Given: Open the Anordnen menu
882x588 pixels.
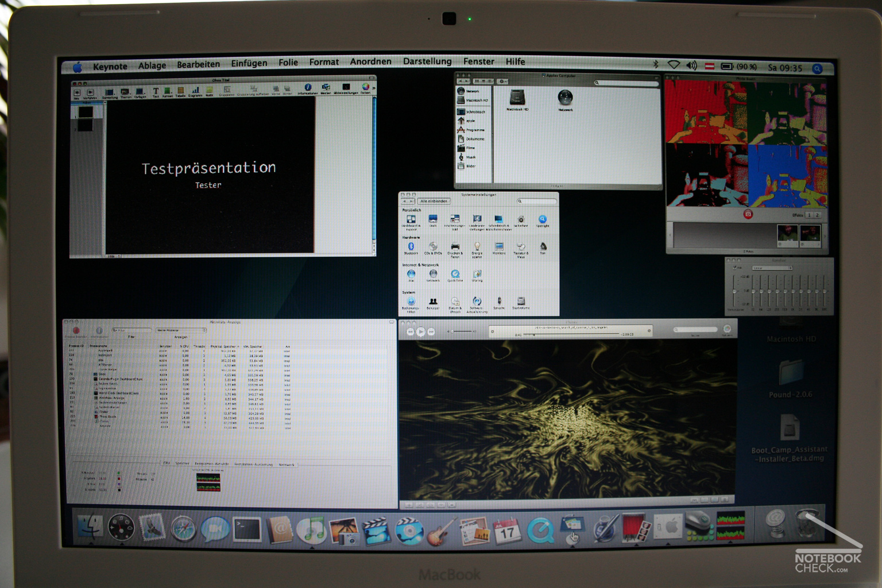Looking at the screenshot, I should pyautogui.click(x=371, y=61).
